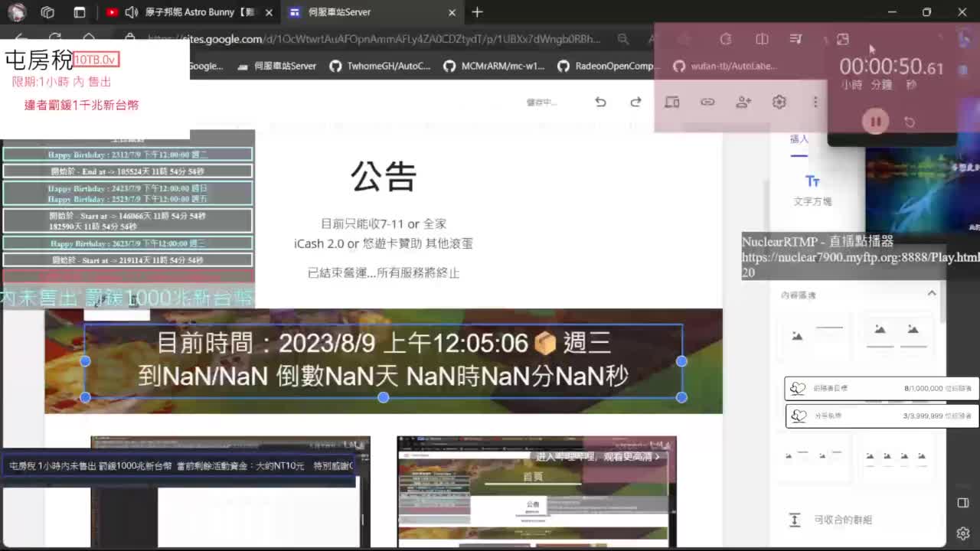Open the 伺服車站Server bookmark
Screen dimensions: 980x551
point(276,66)
